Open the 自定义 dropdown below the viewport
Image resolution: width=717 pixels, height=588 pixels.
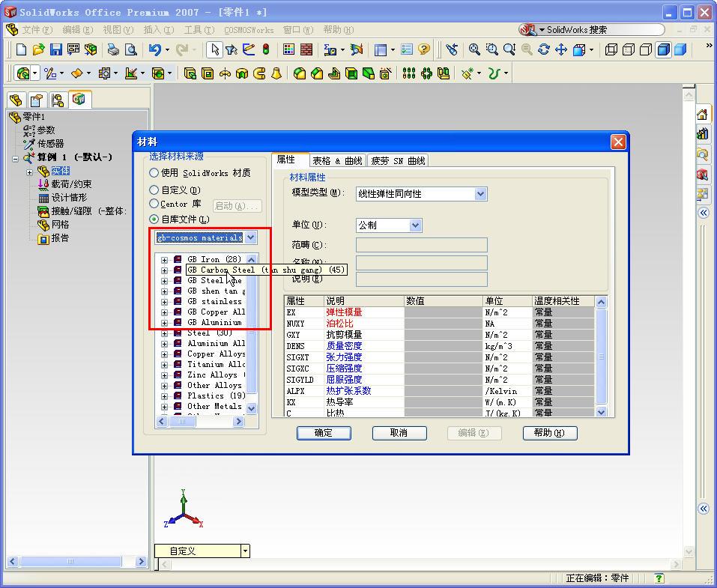(246, 551)
